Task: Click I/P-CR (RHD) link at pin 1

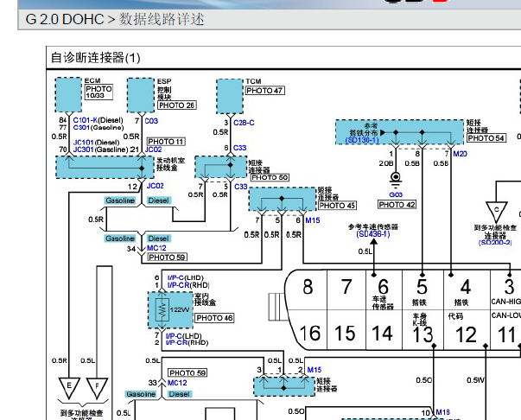Action: [179, 285]
